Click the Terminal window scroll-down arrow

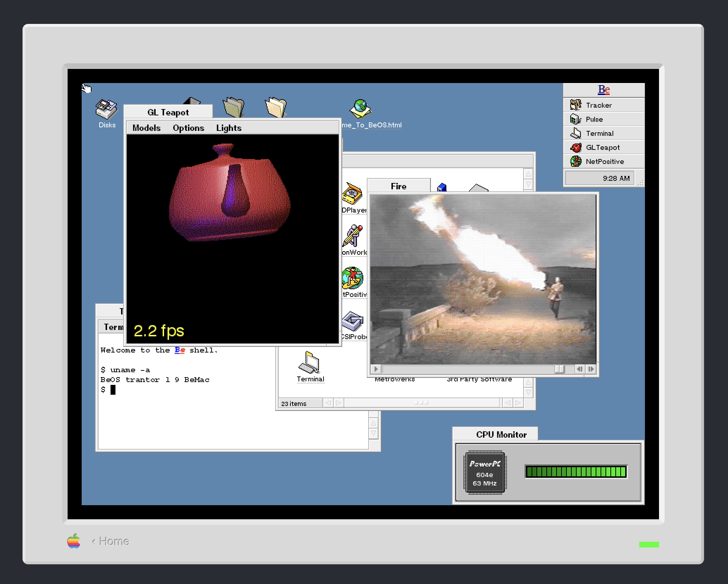pos(374,433)
